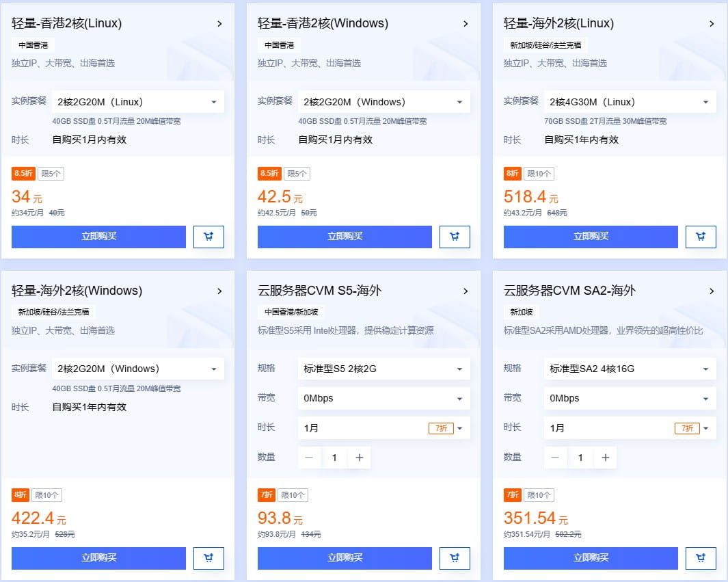
Task: Open details arrow on 云服务器CVM SA2-海外 card
Action: 712,290
